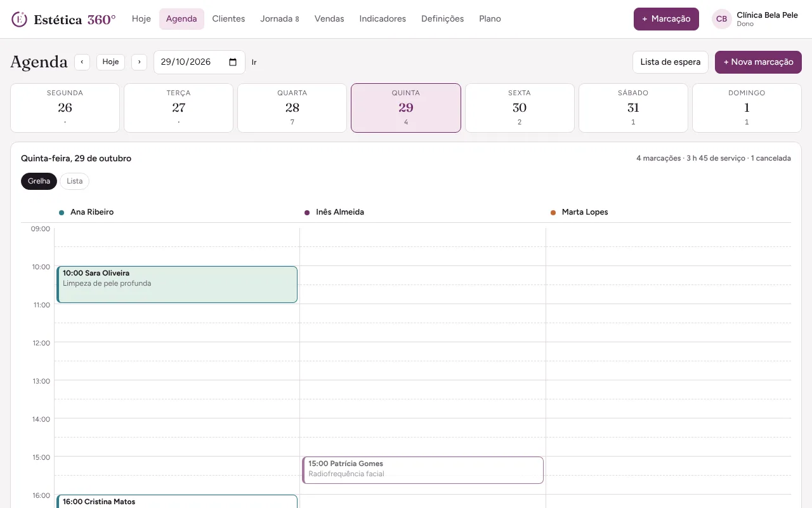Screen dimensions: 812x508
Task: Open Jornada section
Action: (279, 19)
